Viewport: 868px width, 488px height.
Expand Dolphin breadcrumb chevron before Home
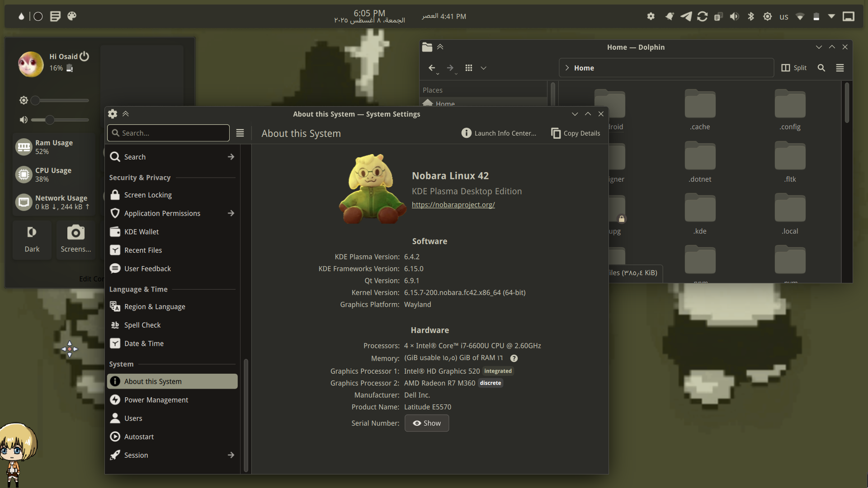567,68
